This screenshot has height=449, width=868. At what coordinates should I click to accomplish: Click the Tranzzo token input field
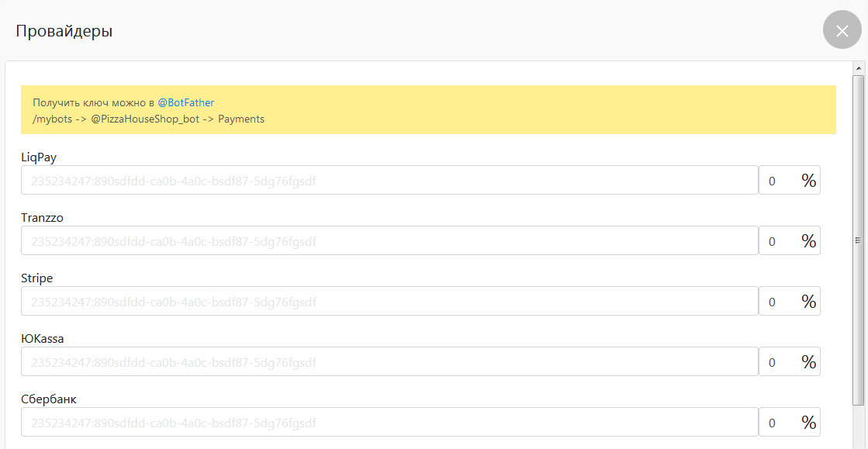389,240
